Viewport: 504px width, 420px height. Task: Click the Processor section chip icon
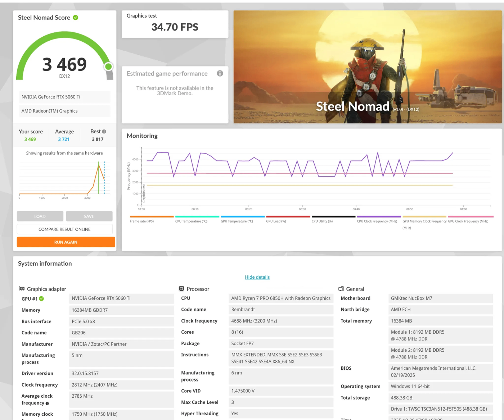181,289
